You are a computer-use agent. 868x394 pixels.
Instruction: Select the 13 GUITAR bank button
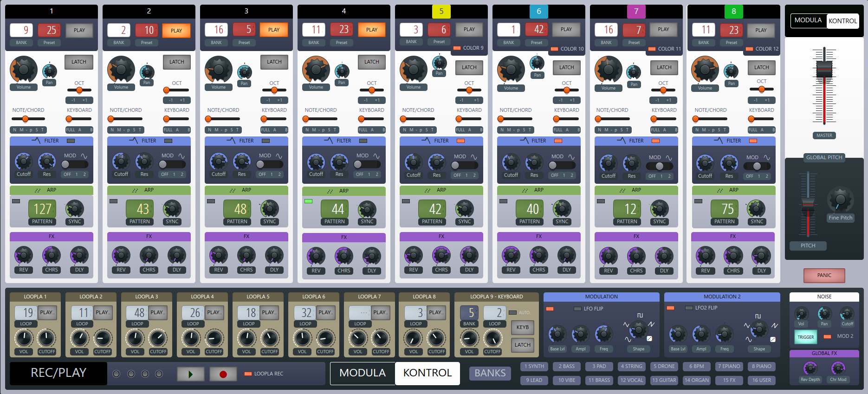664,380
